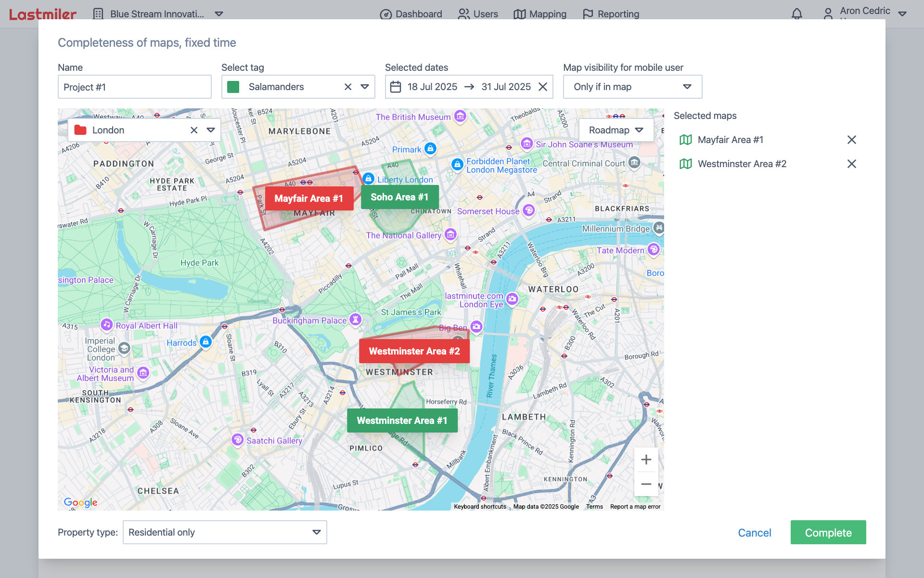Clear the selected dates range

click(543, 87)
